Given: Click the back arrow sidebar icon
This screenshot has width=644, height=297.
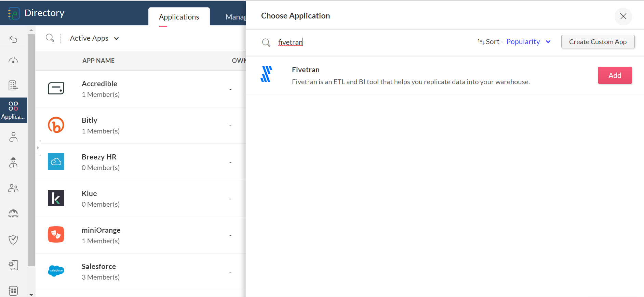Looking at the screenshot, I should (x=13, y=39).
